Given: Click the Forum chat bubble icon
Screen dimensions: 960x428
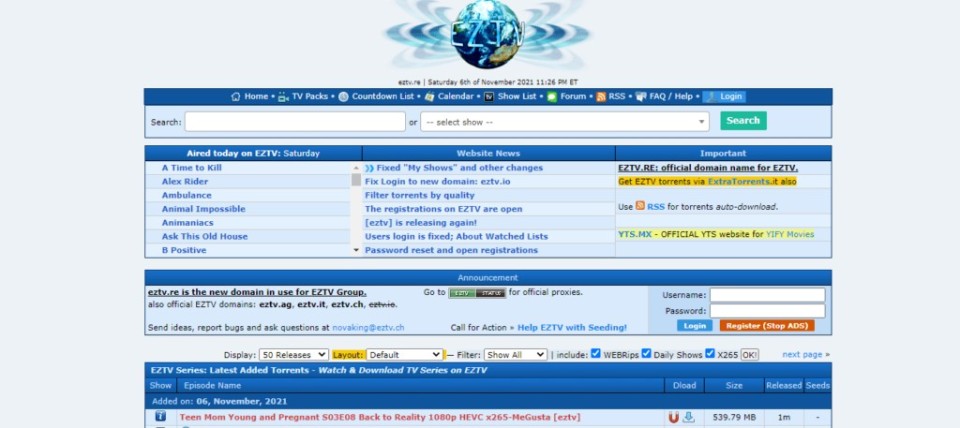Looking at the screenshot, I should pyautogui.click(x=552, y=97).
